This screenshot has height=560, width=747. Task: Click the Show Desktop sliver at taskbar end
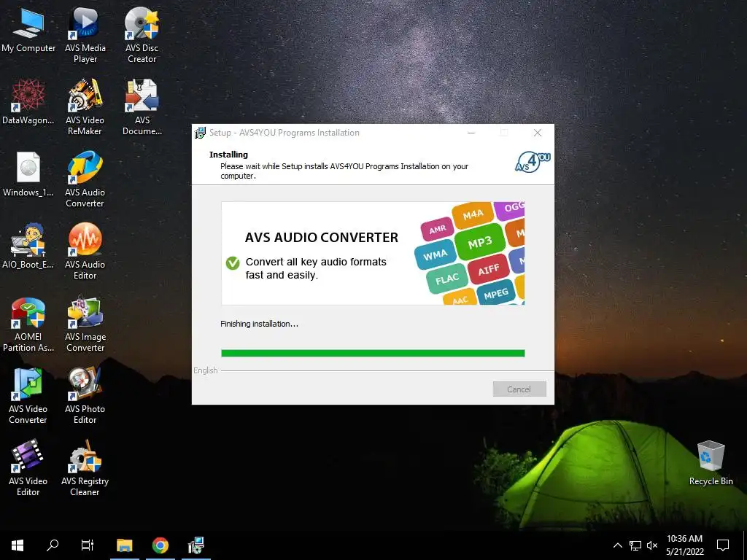pos(745,545)
